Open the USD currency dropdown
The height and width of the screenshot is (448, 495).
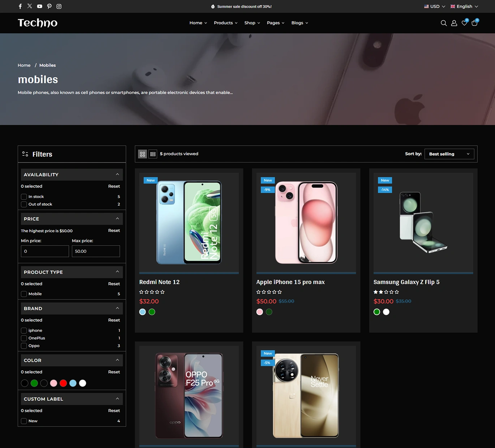[x=435, y=7]
